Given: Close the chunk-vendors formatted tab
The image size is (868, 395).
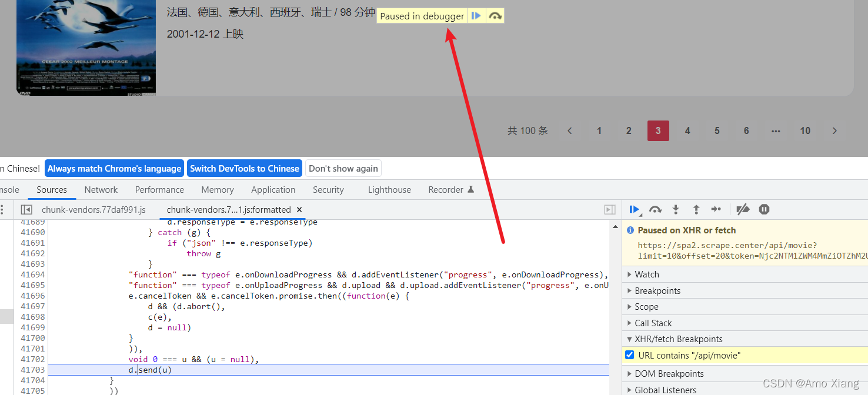Looking at the screenshot, I should [299, 210].
